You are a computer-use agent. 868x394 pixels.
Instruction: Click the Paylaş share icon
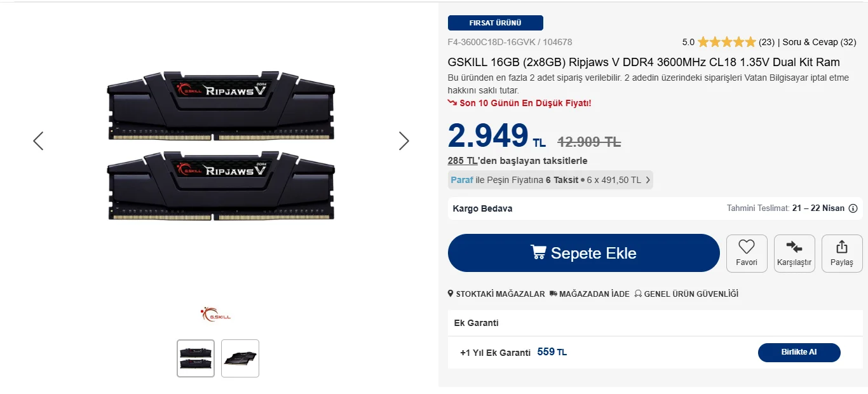(842, 247)
